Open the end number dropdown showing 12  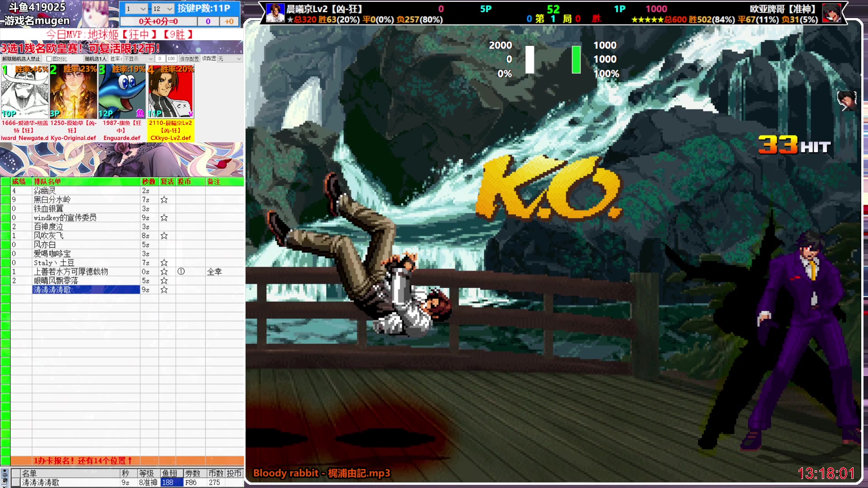tap(162, 9)
